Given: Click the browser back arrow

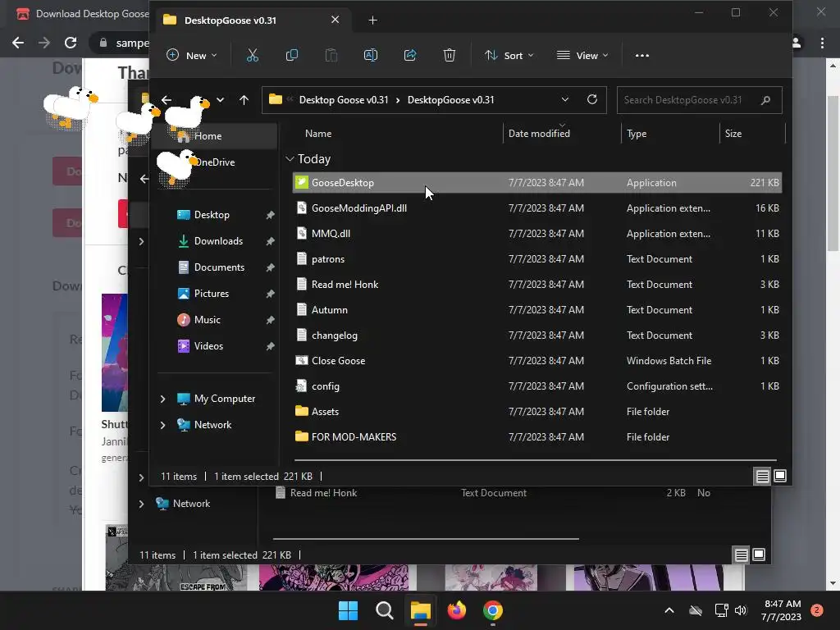Looking at the screenshot, I should [18, 43].
